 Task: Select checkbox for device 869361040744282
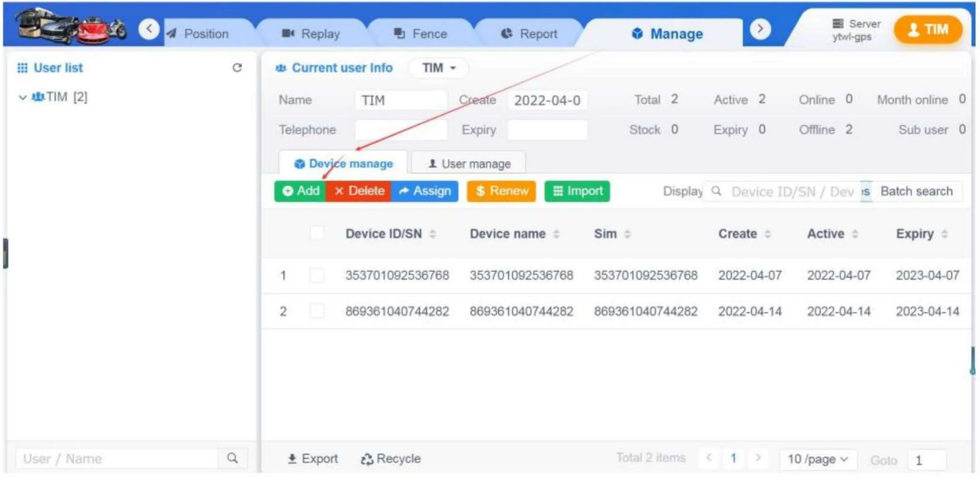click(316, 311)
